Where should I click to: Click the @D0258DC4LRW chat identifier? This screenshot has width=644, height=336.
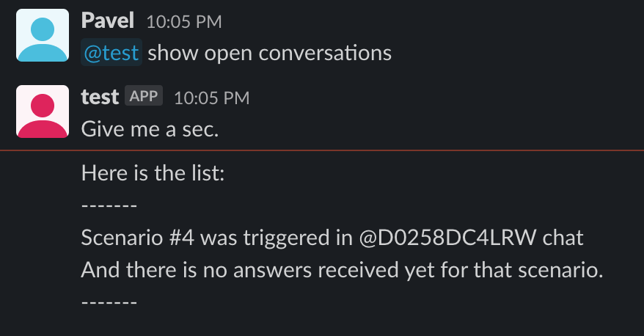447,238
